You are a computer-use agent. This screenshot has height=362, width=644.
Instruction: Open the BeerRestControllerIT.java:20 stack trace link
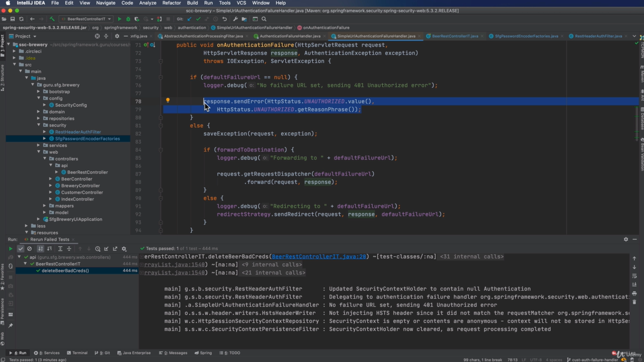pos(319,256)
